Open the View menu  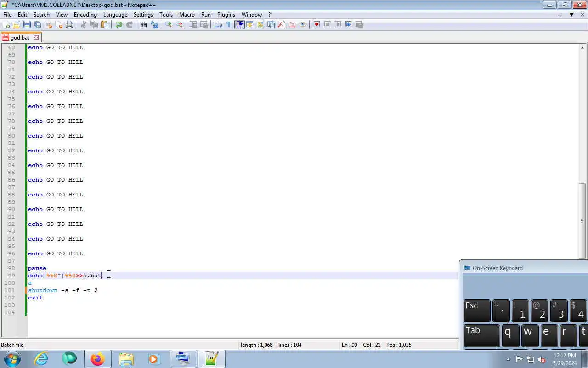(x=62, y=15)
